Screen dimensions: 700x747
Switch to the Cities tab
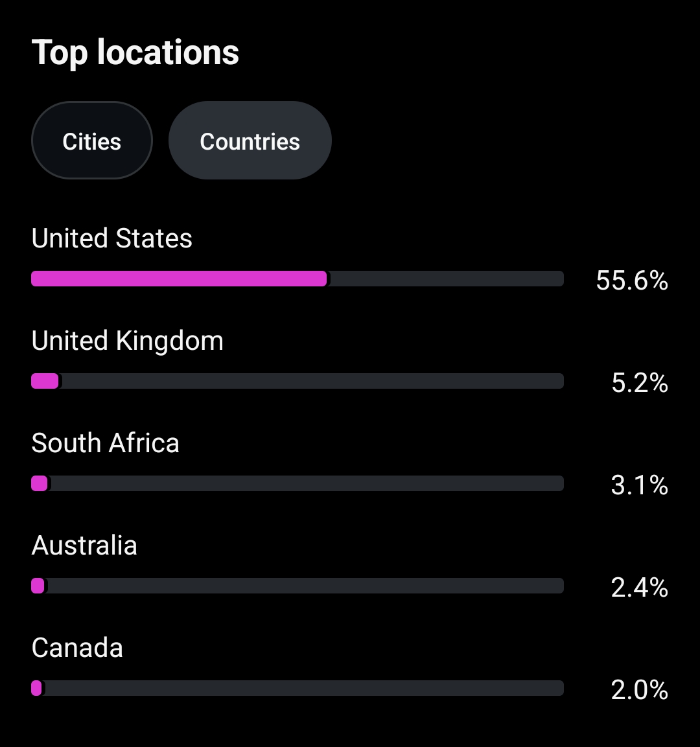pyautogui.click(x=91, y=141)
